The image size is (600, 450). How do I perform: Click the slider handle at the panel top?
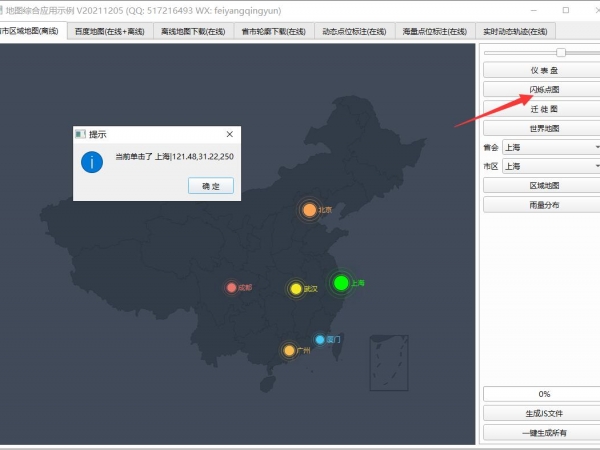point(561,52)
